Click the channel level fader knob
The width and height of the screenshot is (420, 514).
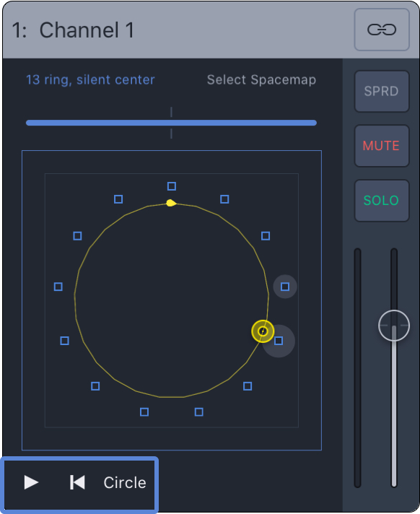[x=394, y=326]
